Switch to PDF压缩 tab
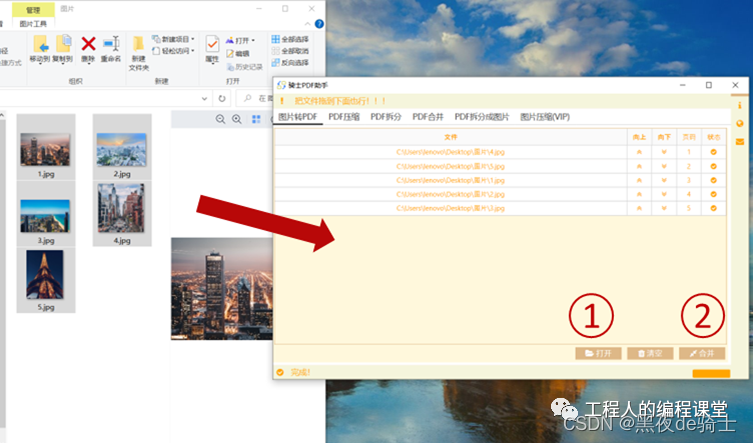The height and width of the screenshot is (443, 753). (x=344, y=117)
